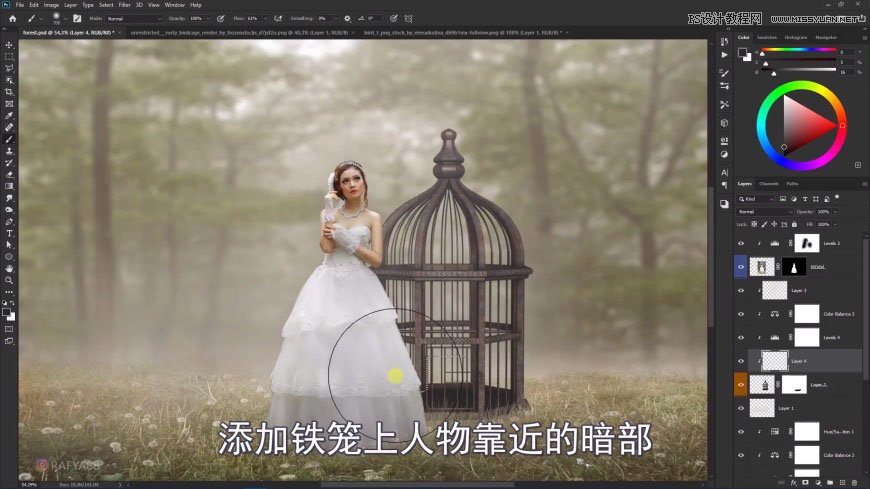Add layer style fx icon
Image resolution: width=870 pixels, height=489 pixels.
coord(793,483)
